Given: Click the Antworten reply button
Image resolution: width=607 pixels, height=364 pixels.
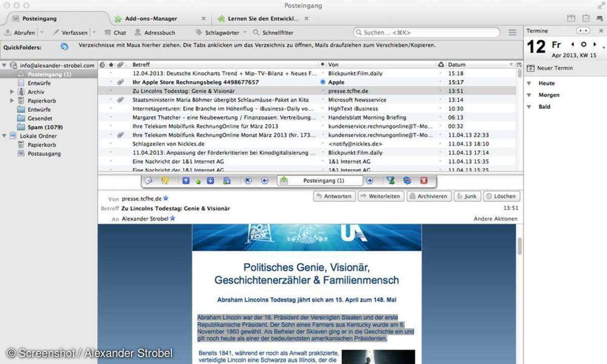Looking at the screenshot, I should pyautogui.click(x=334, y=196).
